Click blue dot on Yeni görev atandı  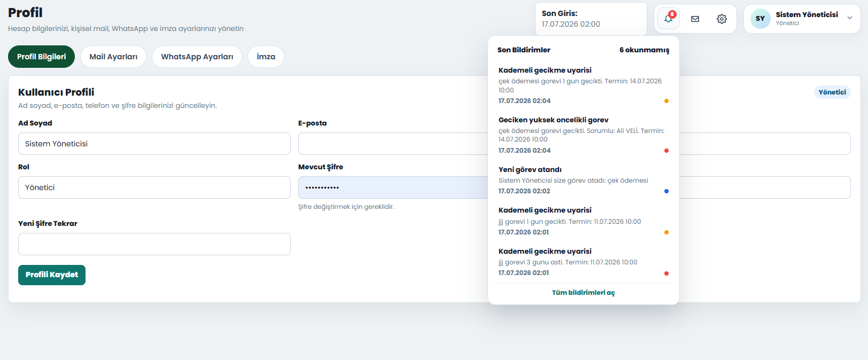(666, 191)
